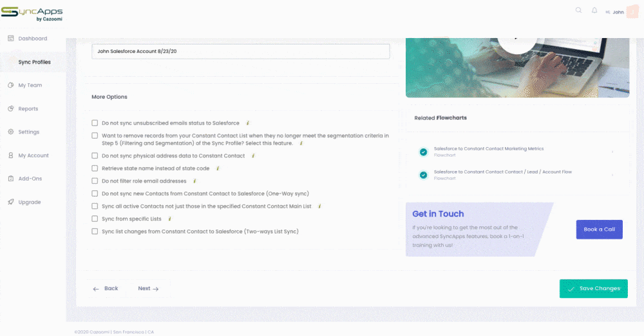Go to Dashboard in sidebar
644x336 pixels.
(33, 39)
